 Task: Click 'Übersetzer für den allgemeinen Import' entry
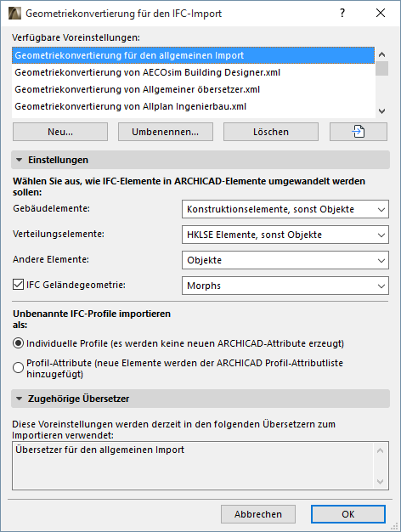click(99, 450)
